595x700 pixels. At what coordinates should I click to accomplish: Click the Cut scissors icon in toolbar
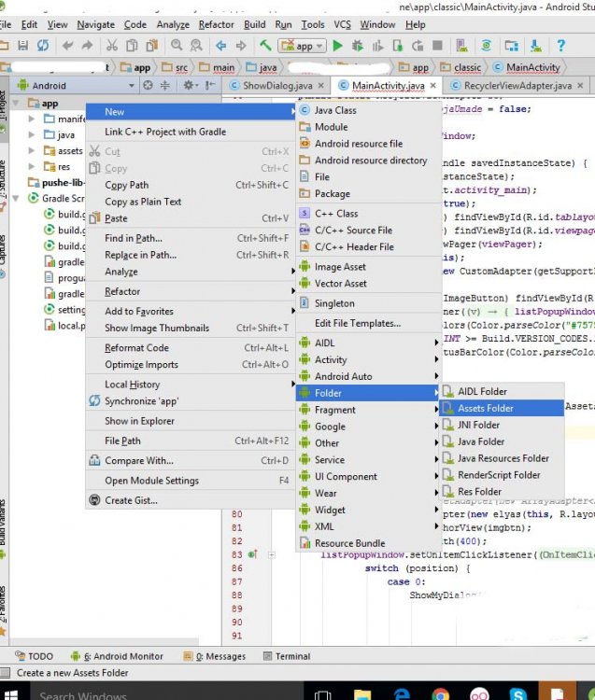click(112, 45)
